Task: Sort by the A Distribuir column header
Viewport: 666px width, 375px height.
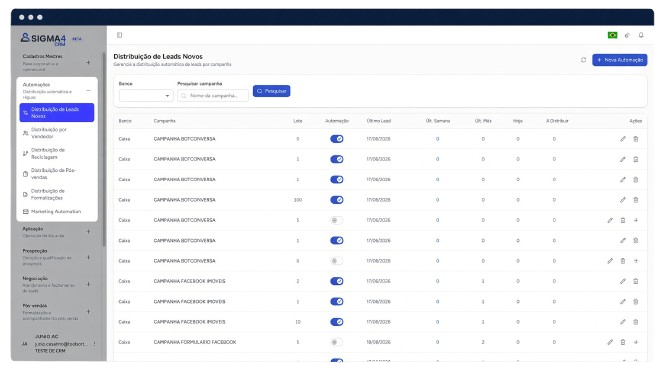Action: point(557,121)
